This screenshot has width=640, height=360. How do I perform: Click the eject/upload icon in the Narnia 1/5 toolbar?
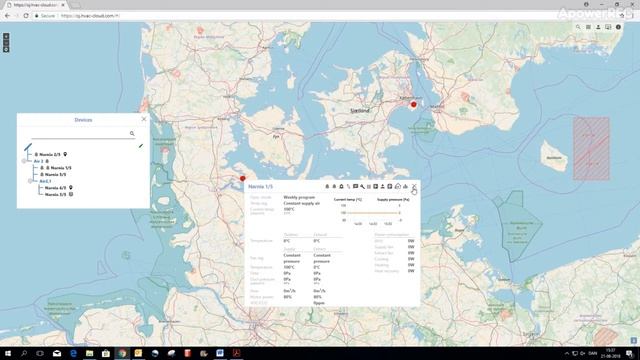(382, 187)
